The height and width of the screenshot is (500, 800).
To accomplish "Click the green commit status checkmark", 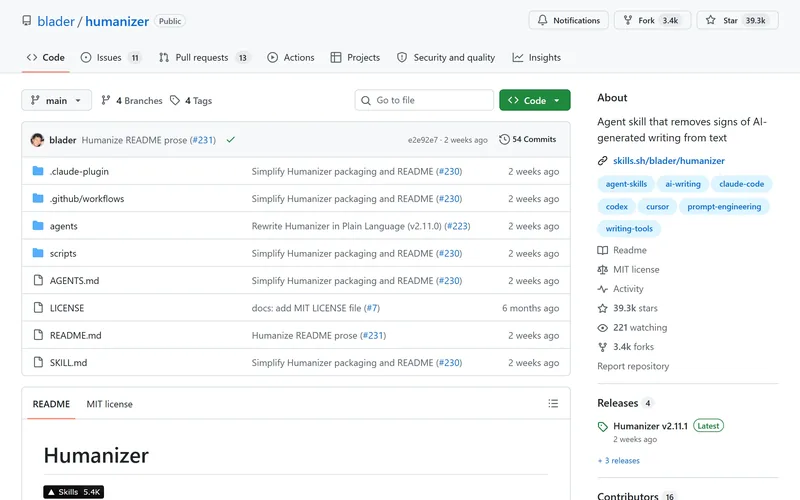I will 231,139.
